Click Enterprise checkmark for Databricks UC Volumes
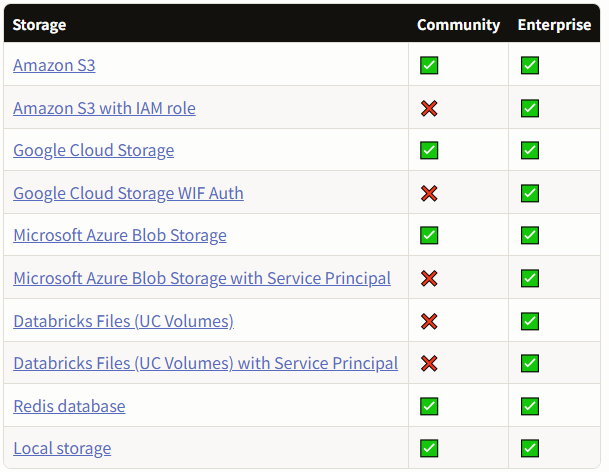 pyautogui.click(x=530, y=321)
